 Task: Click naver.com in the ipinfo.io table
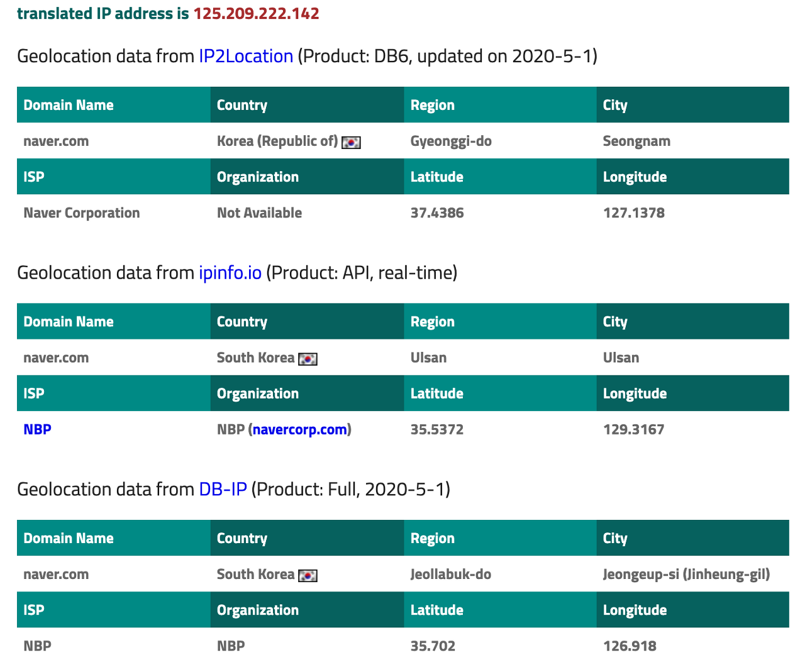(56, 358)
